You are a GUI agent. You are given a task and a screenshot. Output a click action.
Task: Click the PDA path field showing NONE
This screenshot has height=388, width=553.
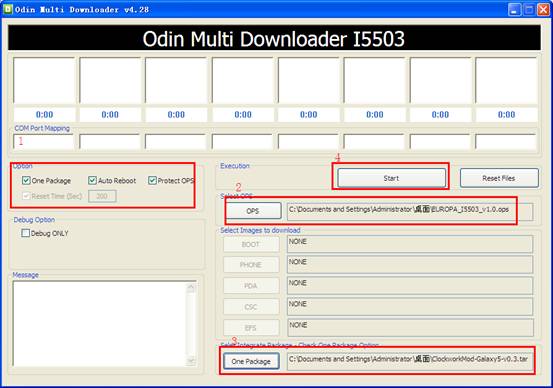pos(410,286)
